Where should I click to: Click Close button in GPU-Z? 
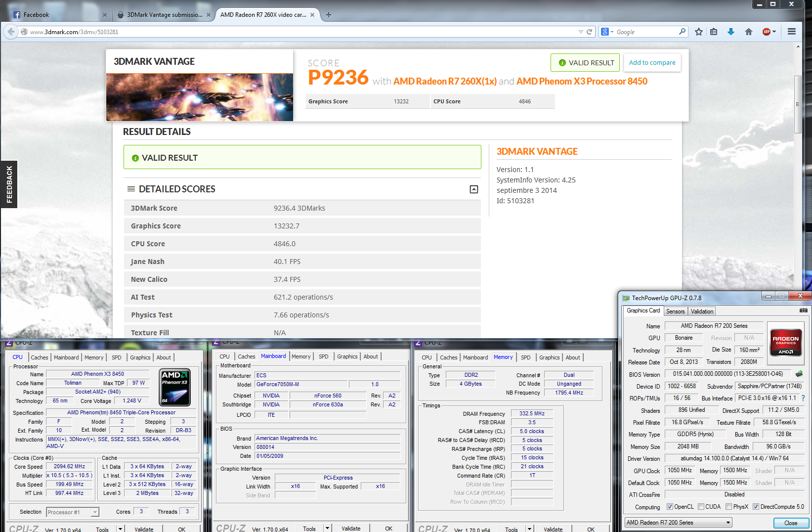pyautogui.click(x=791, y=523)
